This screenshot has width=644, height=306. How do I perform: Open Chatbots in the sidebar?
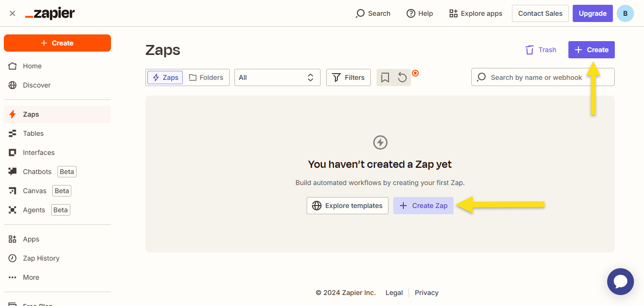pyautogui.click(x=57, y=172)
